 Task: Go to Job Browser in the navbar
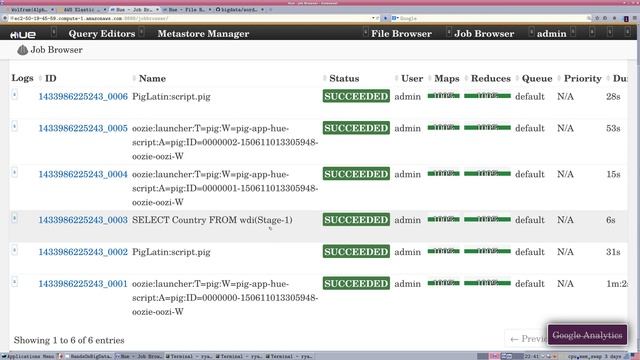click(x=484, y=33)
